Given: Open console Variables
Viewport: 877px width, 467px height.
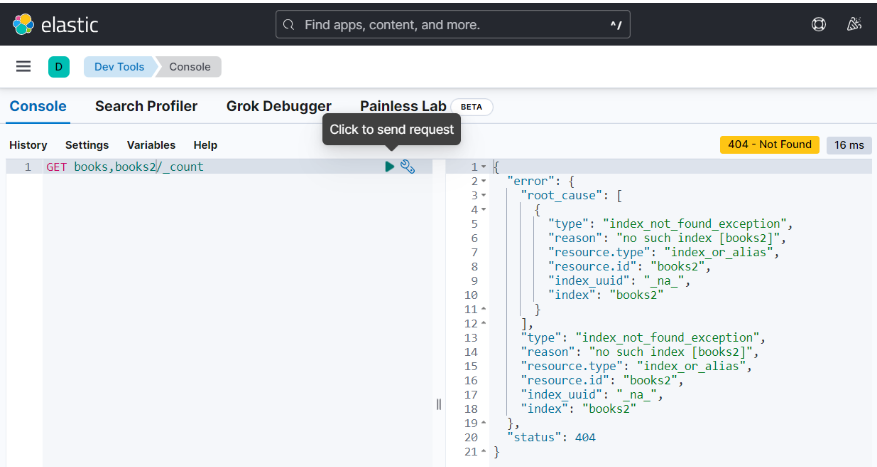Looking at the screenshot, I should [x=151, y=145].
